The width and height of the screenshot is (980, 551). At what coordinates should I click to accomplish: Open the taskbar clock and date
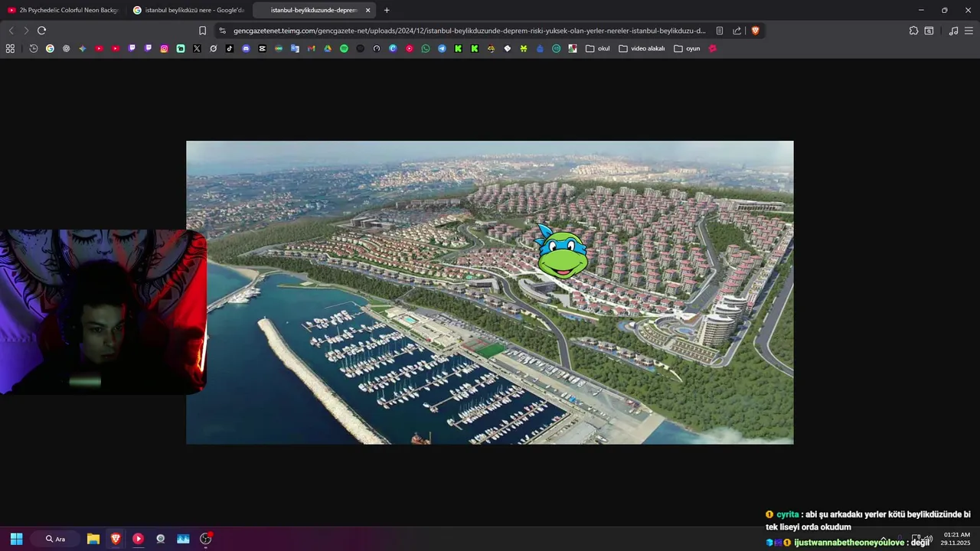[x=956, y=539]
